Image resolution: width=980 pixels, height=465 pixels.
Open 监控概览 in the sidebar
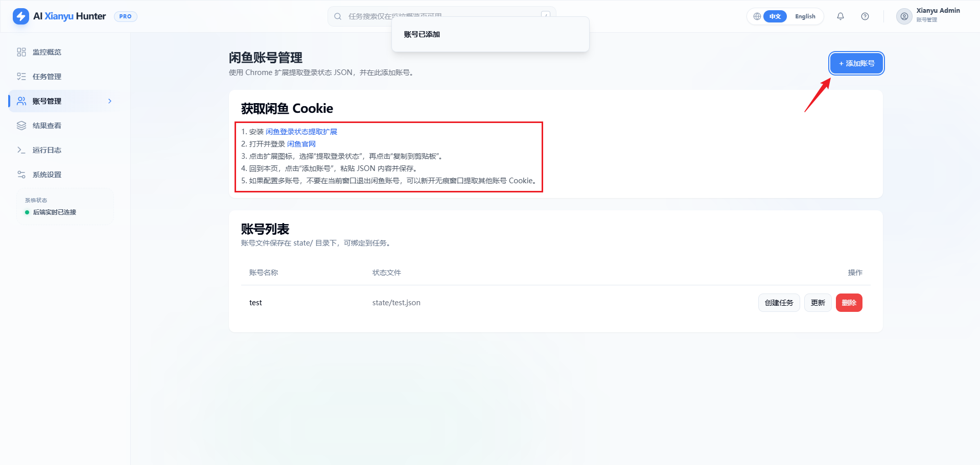(65, 52)
